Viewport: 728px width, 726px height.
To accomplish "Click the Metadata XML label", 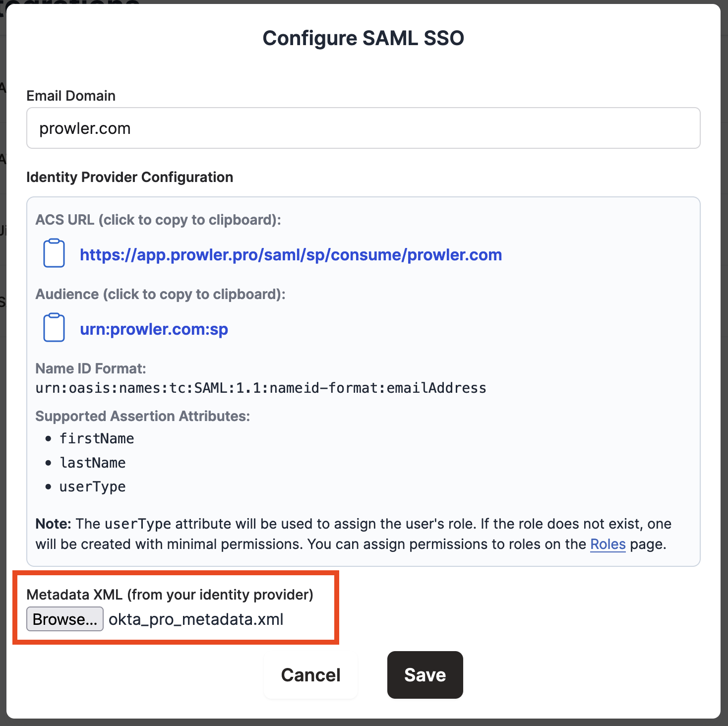I will coord(170,595).
